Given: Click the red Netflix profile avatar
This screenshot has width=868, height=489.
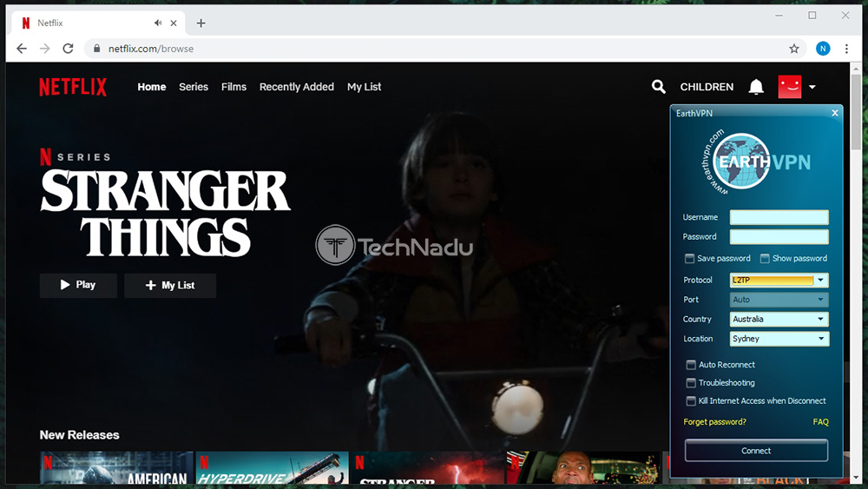Looking at the screenshot, I should click(789, 87).
